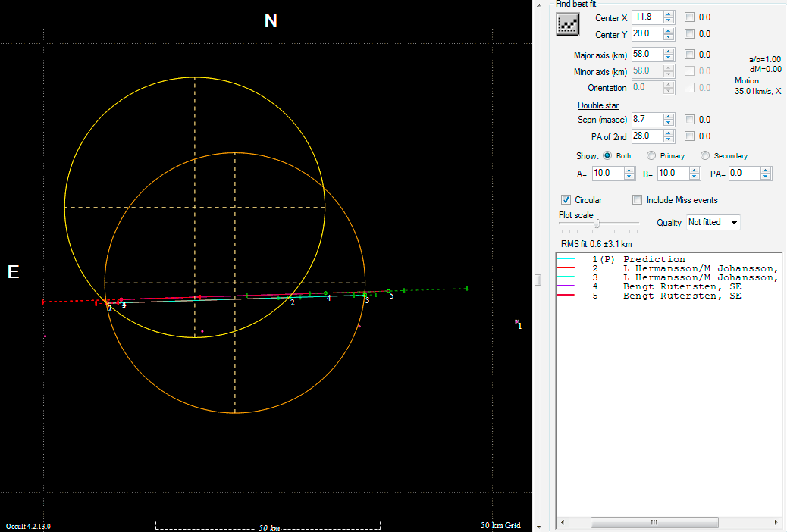
Task: Increase Major axis value with up arrow
Action: (x=668, y=52)
